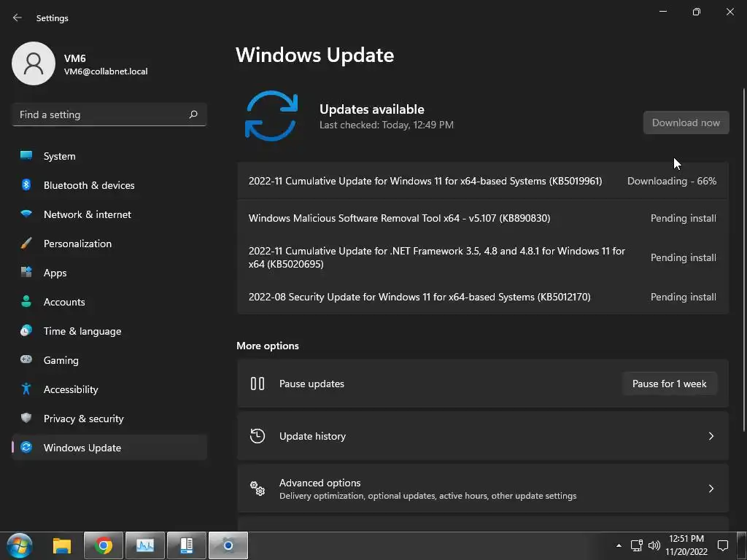This screenshot has width=747, height=560.
Task: Click the history clock icon beside Update history
Action: (258, 436)
